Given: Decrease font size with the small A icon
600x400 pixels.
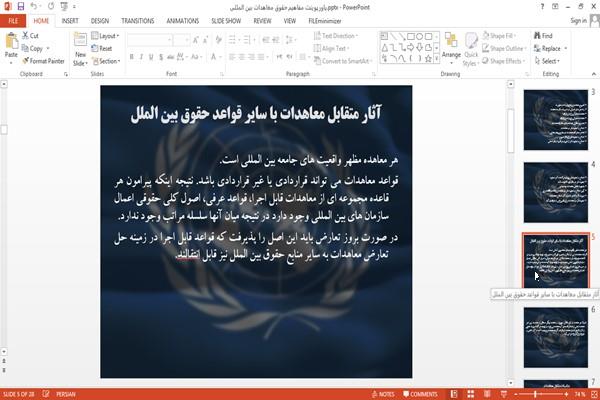Looking at the screenshot, I should click(205, 40).
